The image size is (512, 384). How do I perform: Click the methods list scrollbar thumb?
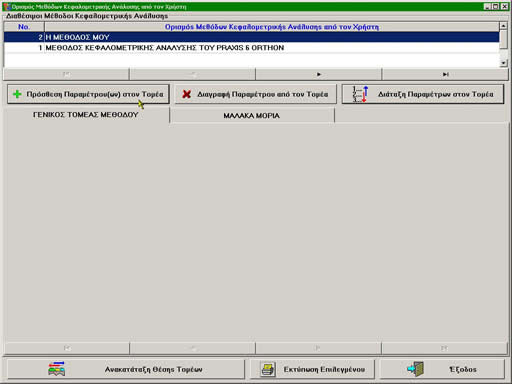[x=503, y=39]
